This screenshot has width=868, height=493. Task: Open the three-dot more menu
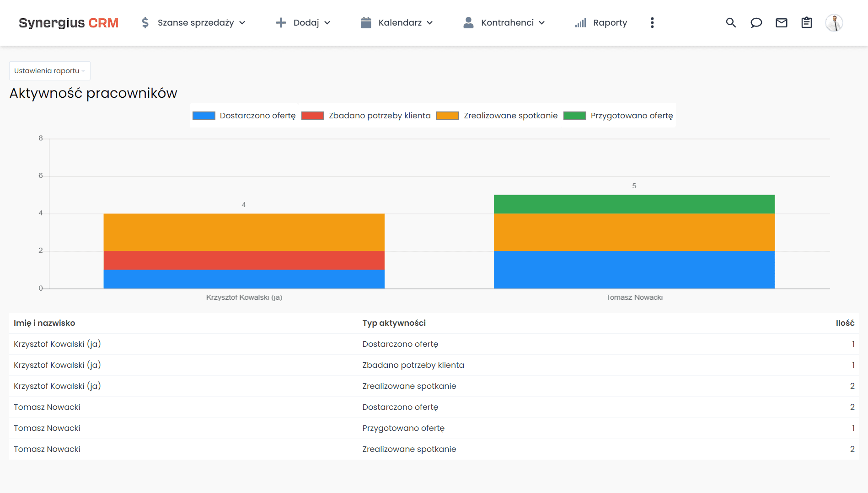pyautogui.click(x=652, y=23)
